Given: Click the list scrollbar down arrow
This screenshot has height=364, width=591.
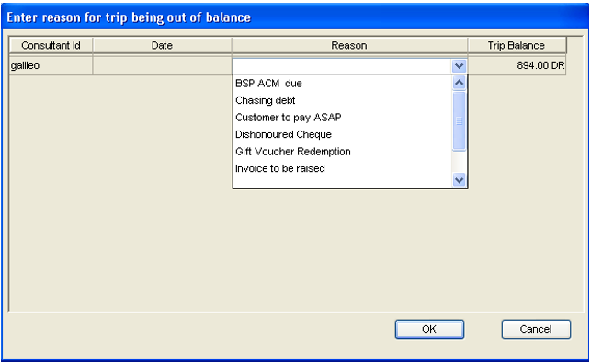Looking at the screenshot, I should click(459, 180).
